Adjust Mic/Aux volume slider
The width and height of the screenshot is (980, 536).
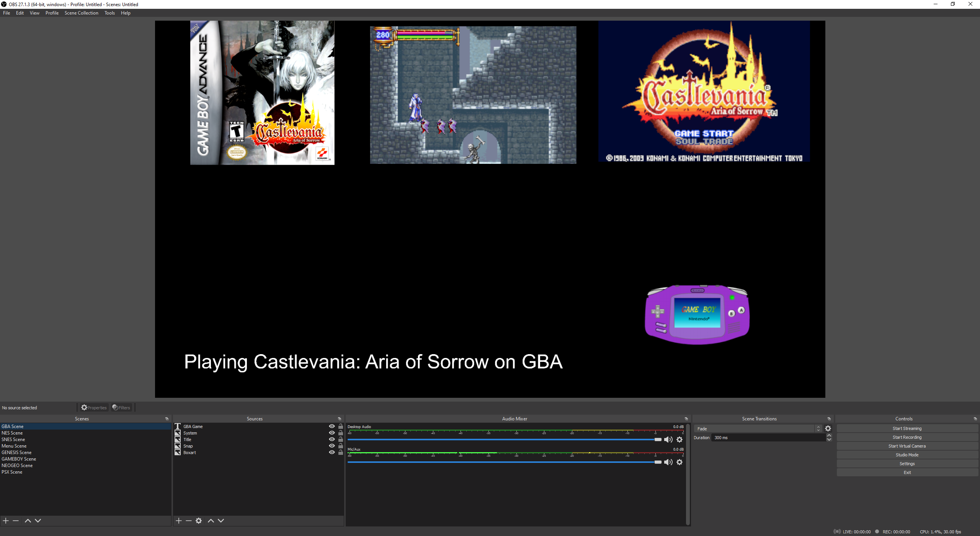pyautogui.click(x=505, y=462)
